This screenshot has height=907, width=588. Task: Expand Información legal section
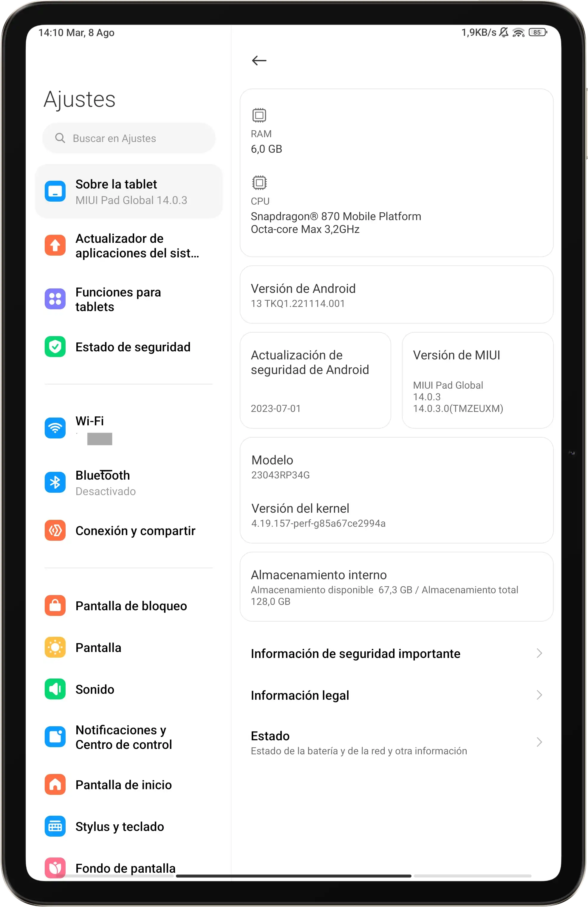(x=397, y=695)
